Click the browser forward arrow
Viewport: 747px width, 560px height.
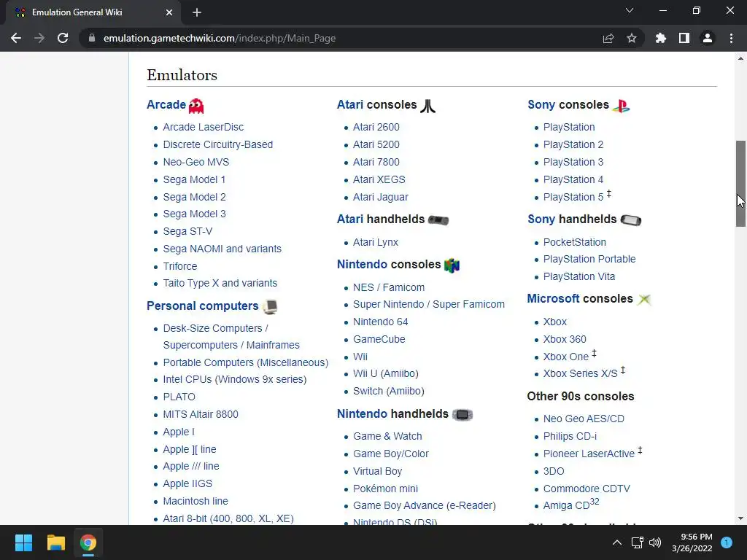click(x=39, y=38)
